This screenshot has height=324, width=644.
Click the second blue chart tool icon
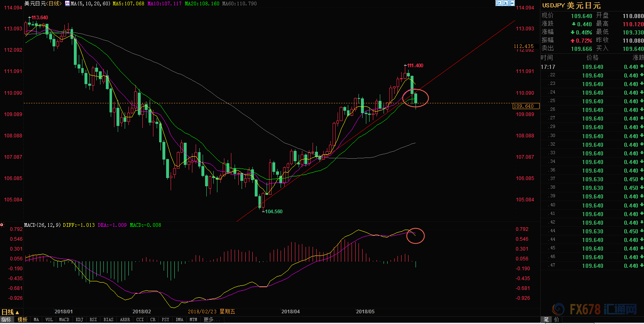pos(505,3)
